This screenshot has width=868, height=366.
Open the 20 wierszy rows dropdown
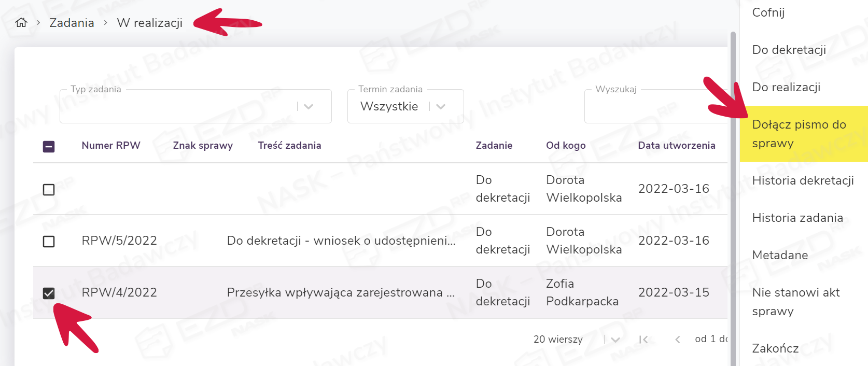tap(615, 340)
